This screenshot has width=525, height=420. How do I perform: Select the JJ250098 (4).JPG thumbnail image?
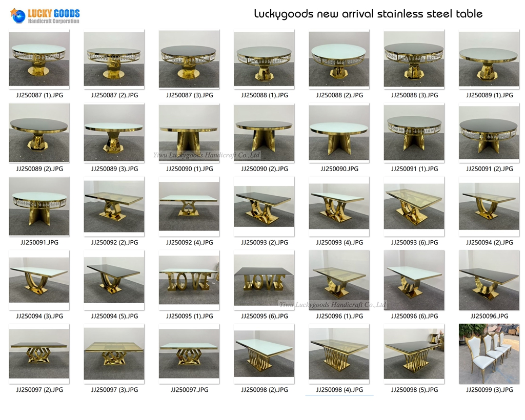click(339, 354)
